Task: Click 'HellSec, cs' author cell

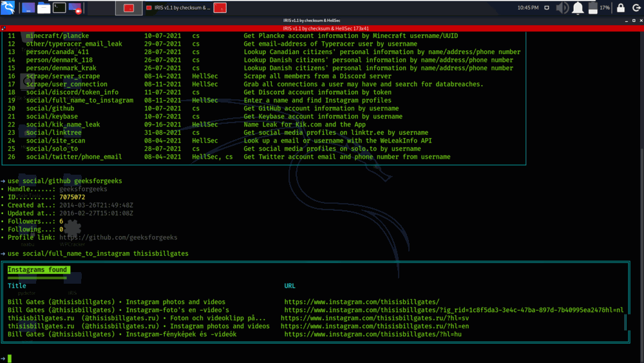Action: tap(213, 157)
